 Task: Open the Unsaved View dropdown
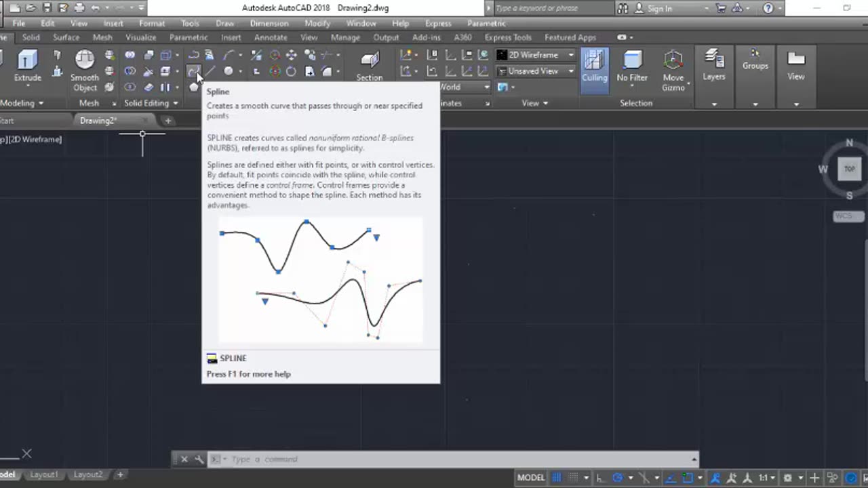[535, 71]
